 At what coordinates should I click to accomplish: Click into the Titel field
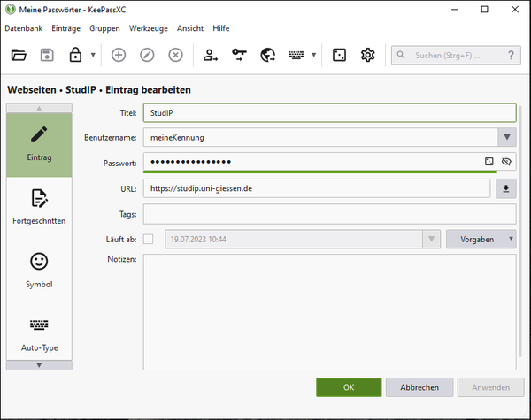(329, 112)
